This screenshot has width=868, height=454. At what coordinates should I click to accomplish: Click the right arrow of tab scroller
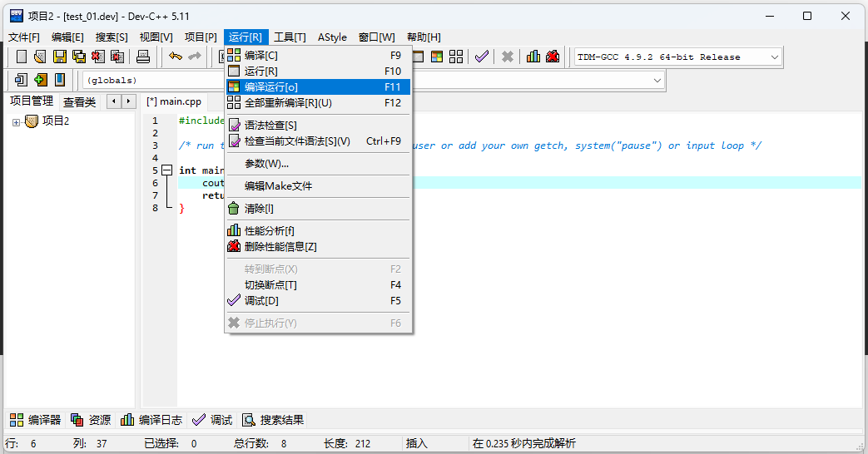(x=130, y=101)
